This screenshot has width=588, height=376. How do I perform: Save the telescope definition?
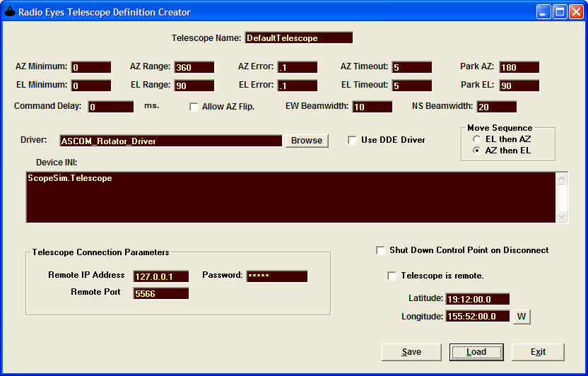click(411, 352)
